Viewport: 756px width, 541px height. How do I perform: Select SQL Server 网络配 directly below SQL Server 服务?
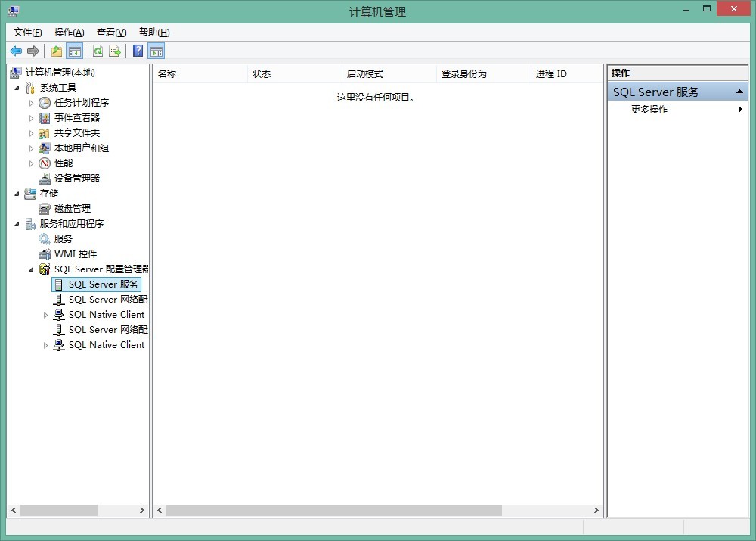(108, 300)
